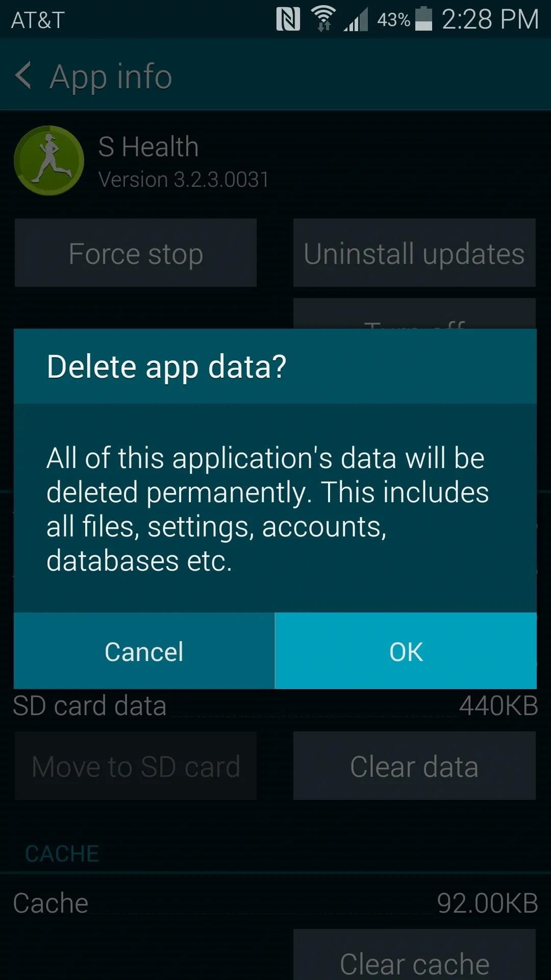Tap the cellular signal strength icon
The width and height of the screenshot is (551, 980).
356,20
